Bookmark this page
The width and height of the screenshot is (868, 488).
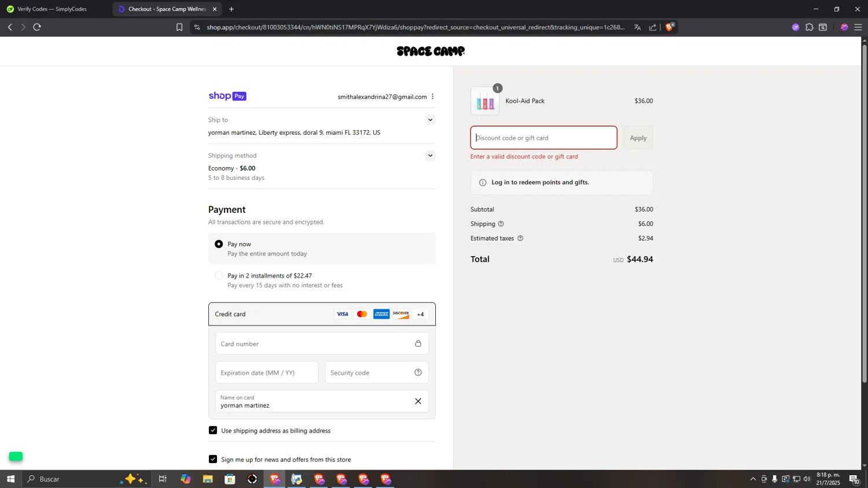[179, 27]
